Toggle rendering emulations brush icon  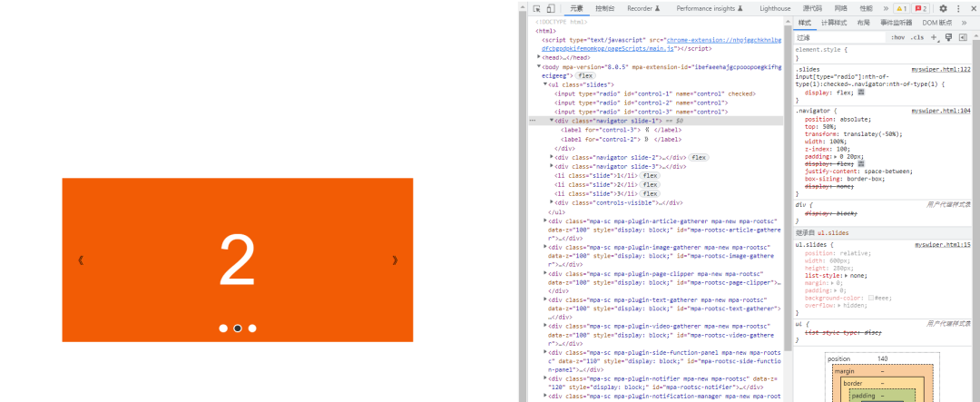point(948,37)
